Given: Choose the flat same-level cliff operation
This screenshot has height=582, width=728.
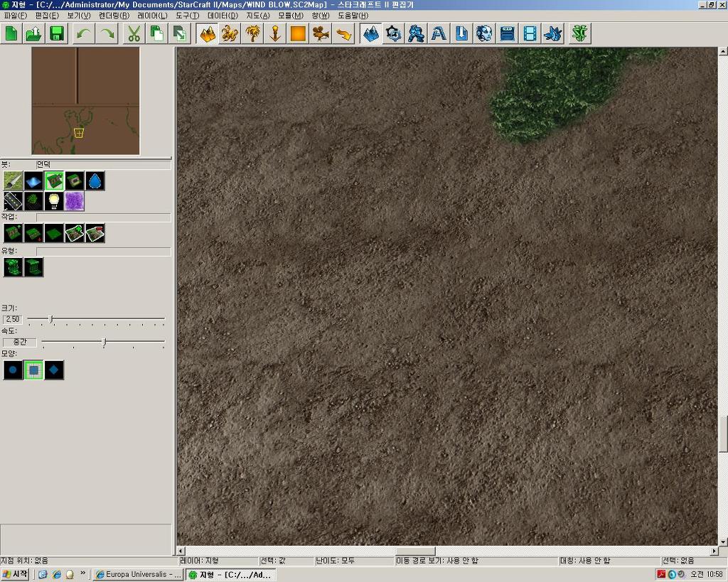Looking at the screenshot, I should tap(54, 233).
